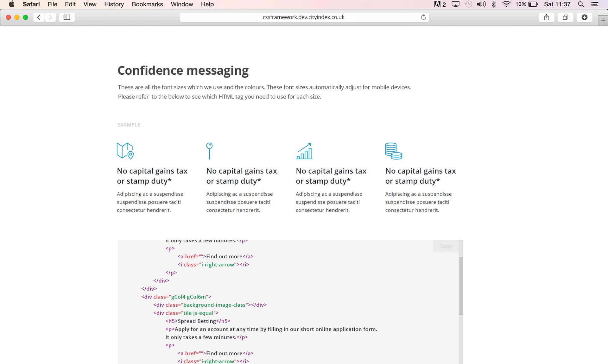Open the Window menu
Screen dimensions: 608x364
coord(182,4)
